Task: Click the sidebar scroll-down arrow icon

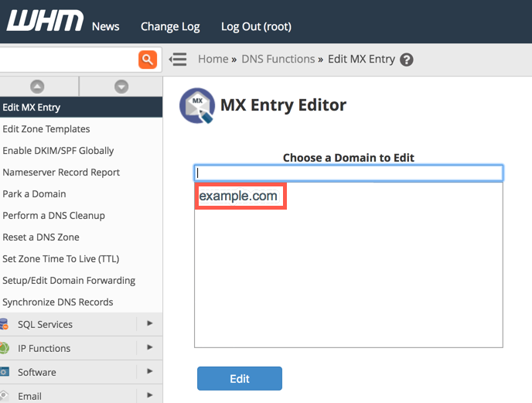Action: click(x=121, y=87)
